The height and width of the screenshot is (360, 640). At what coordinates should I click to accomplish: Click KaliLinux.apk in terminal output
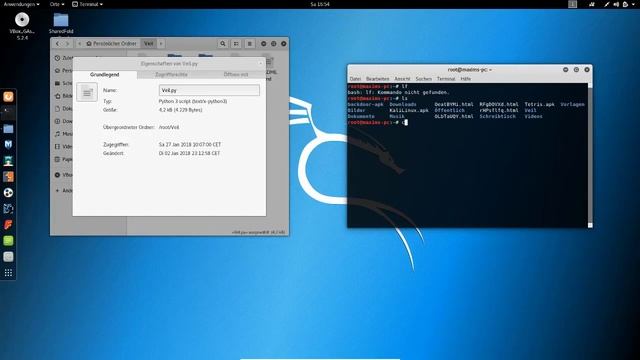coord(409,110)
